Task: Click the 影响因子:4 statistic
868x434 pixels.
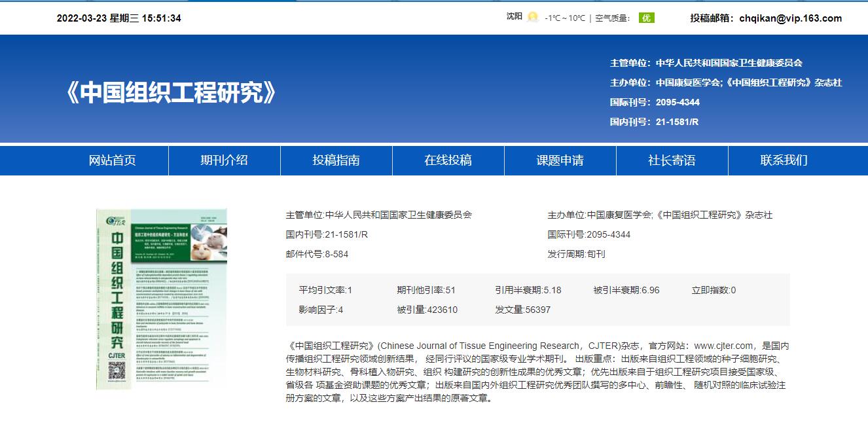Action: pyautogui.click(x=321, y=310)
